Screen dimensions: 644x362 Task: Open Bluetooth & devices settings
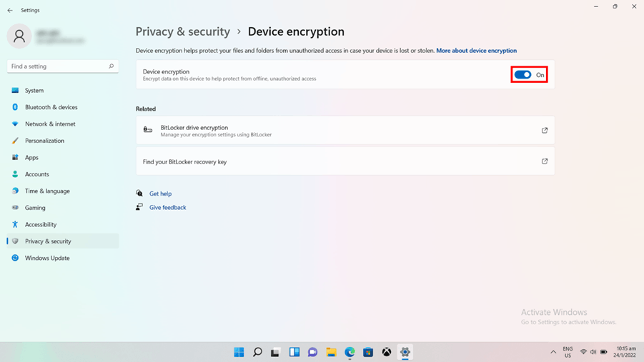click(x=63, y=107)
